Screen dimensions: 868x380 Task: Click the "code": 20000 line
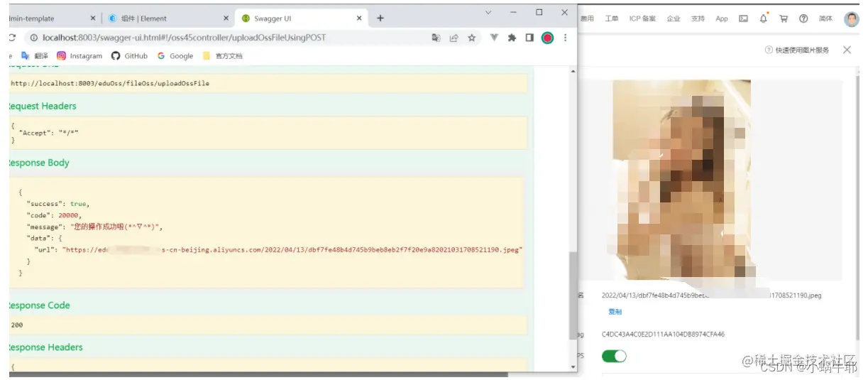55,215
